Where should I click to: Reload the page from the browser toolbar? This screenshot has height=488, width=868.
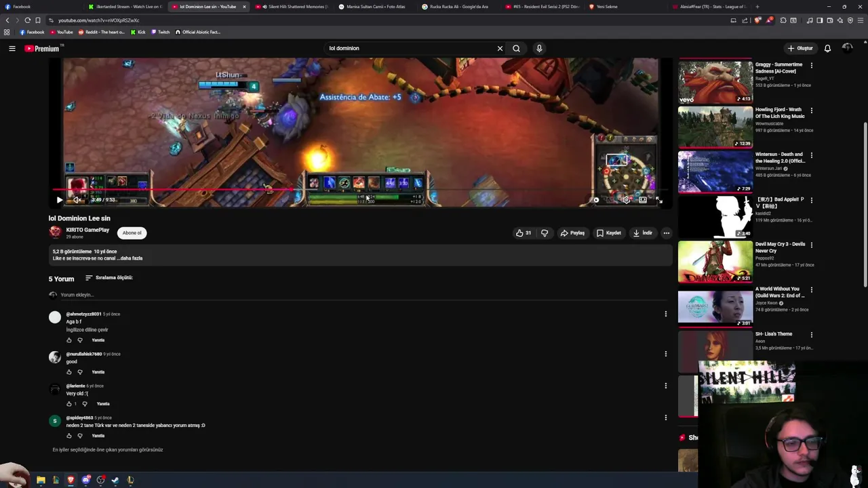point(27,20)
